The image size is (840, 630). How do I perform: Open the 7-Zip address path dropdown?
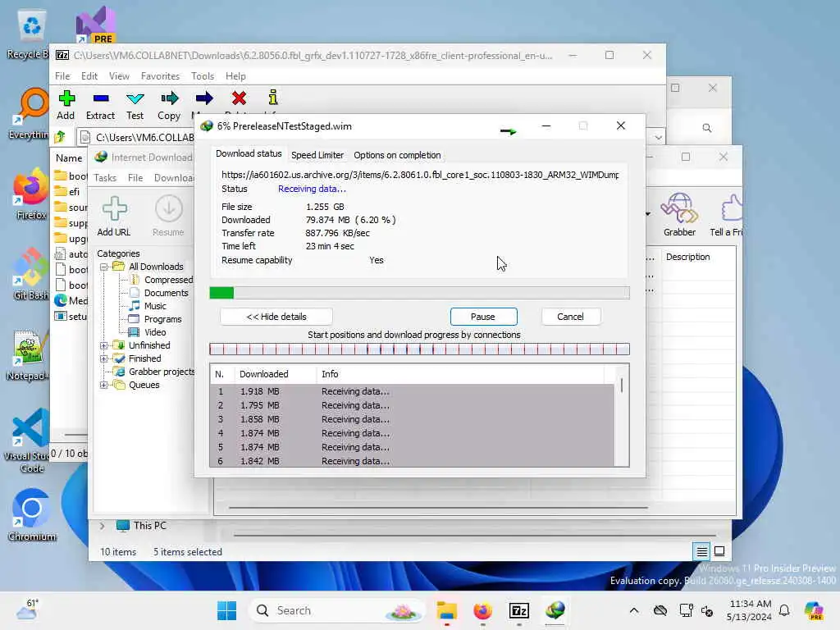coord(658,137)
